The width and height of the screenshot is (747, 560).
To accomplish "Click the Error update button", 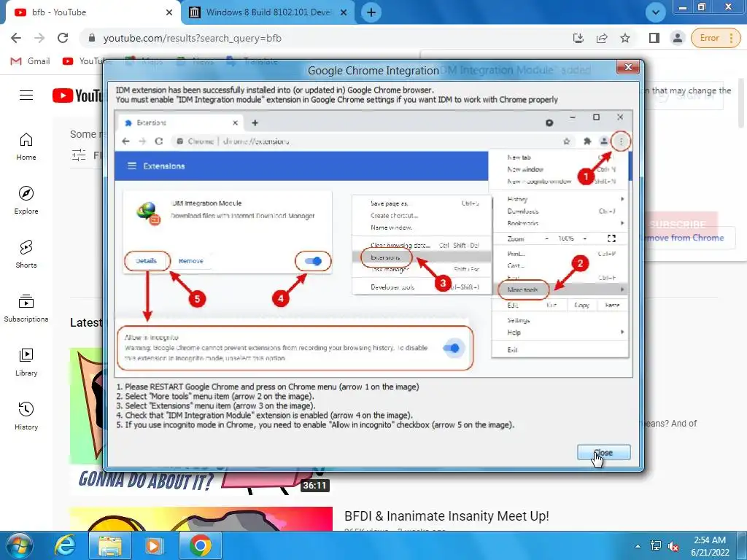I will click(709, 38).
